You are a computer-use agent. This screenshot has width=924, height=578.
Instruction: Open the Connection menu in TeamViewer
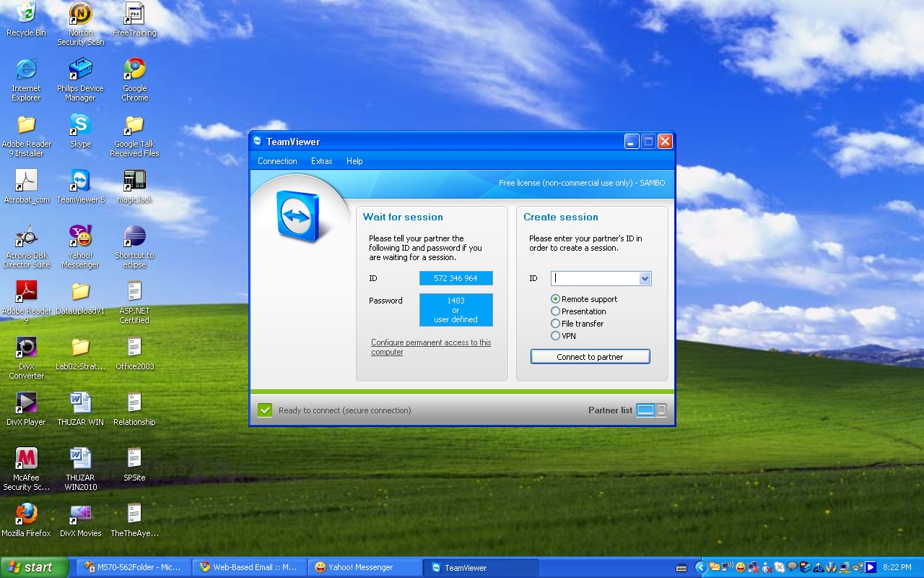point(277,161)
